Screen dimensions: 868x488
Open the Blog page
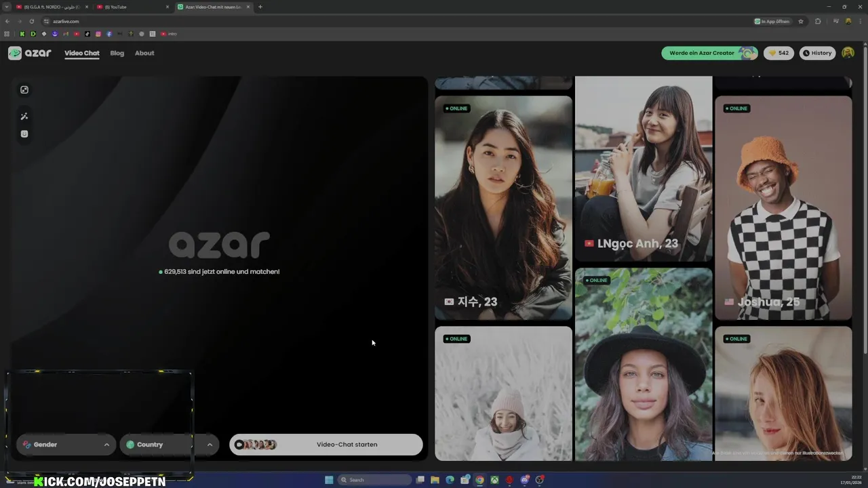pos(117,53)
